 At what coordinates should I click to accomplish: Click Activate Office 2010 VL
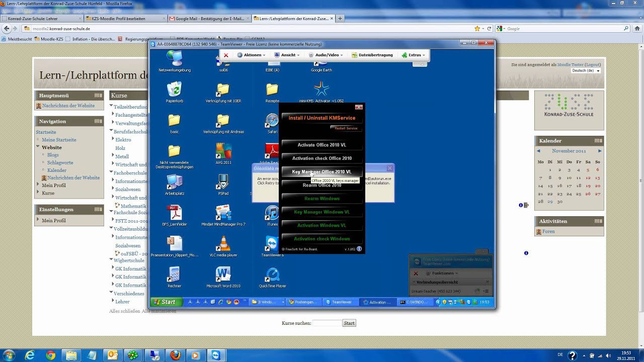pos(322,145)
